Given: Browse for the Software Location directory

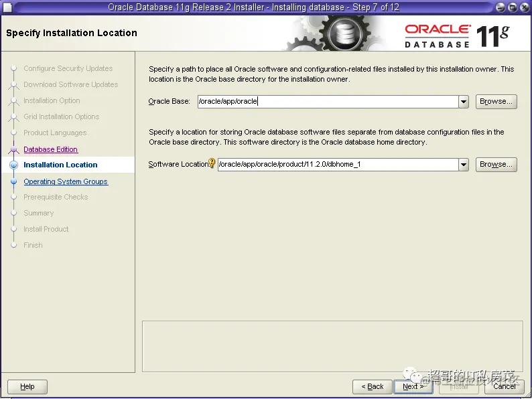Looking at the screenshot, I should coord(496,165).
